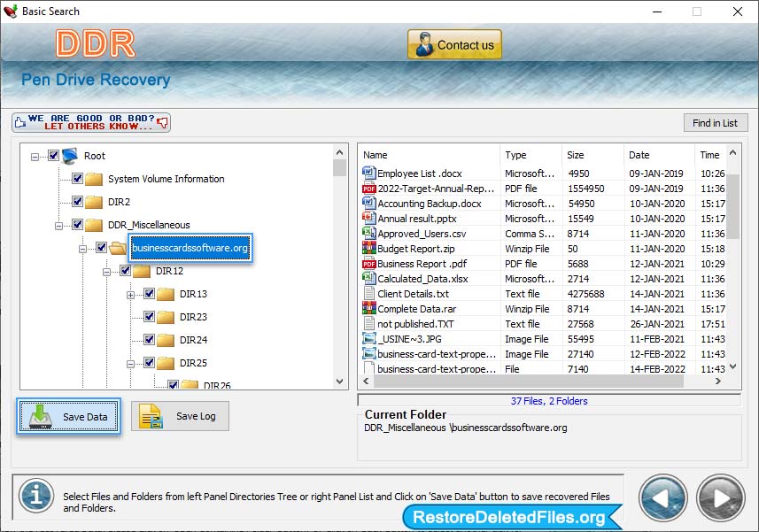This screenshot has height=532, width=759.
Task: Sort file list by Time column
Action: tap(709, 155)
